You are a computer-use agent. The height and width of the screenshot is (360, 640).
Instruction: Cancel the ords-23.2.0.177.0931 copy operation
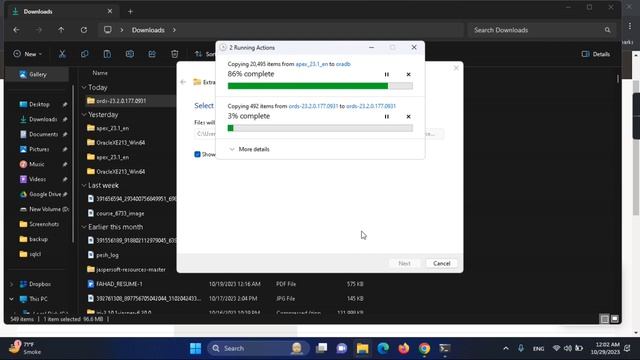tap(408, 116)
